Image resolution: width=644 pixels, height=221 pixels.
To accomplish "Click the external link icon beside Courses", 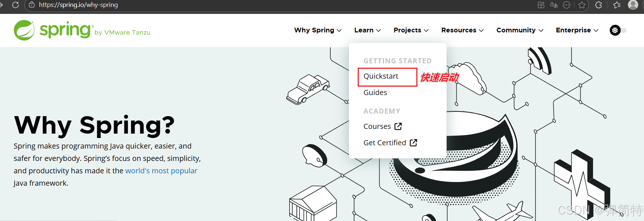I will (398, 126).
